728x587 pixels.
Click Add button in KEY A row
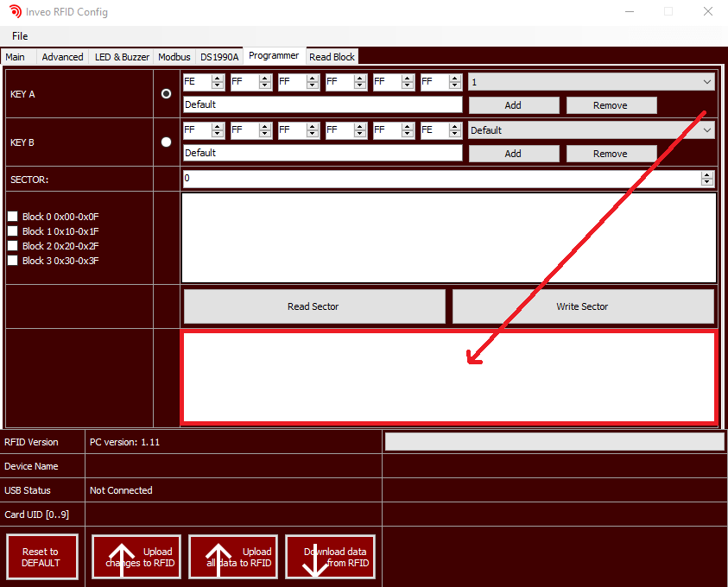tap(513, 105)
